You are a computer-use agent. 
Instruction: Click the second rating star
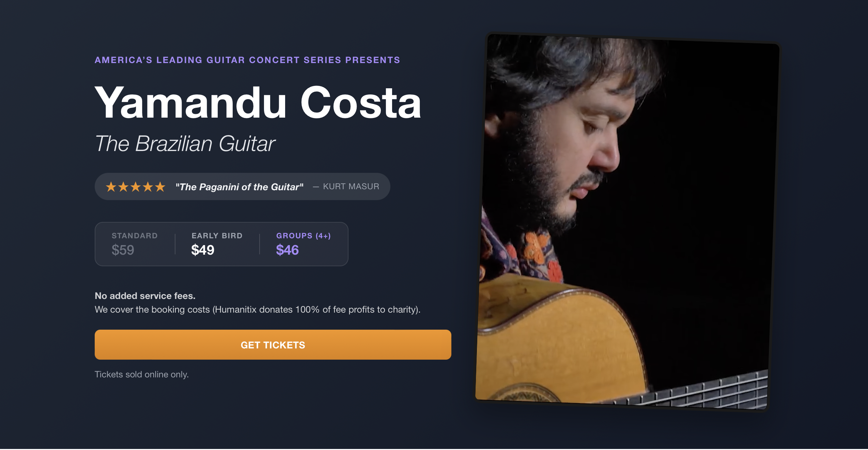[x=123, y=187]
